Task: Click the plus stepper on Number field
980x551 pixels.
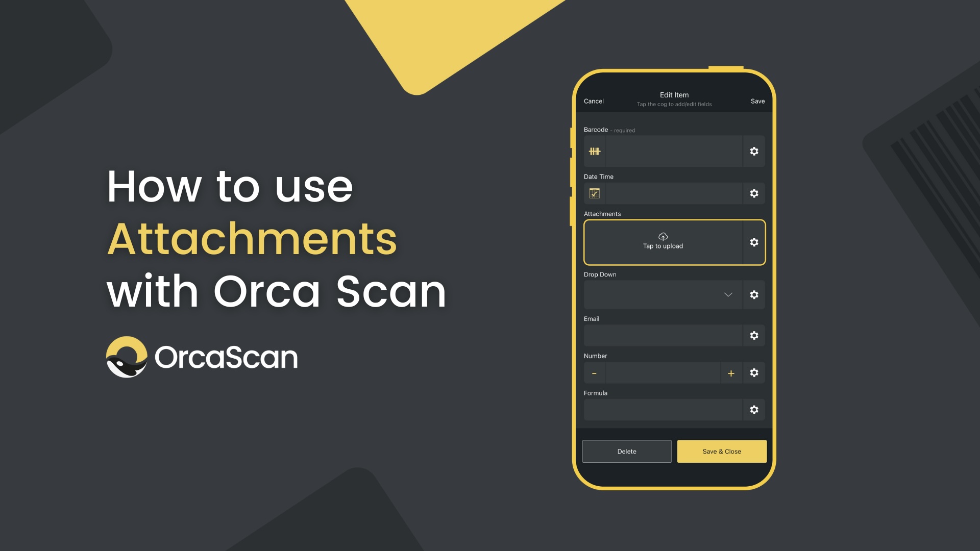Action: pos(730,373)
